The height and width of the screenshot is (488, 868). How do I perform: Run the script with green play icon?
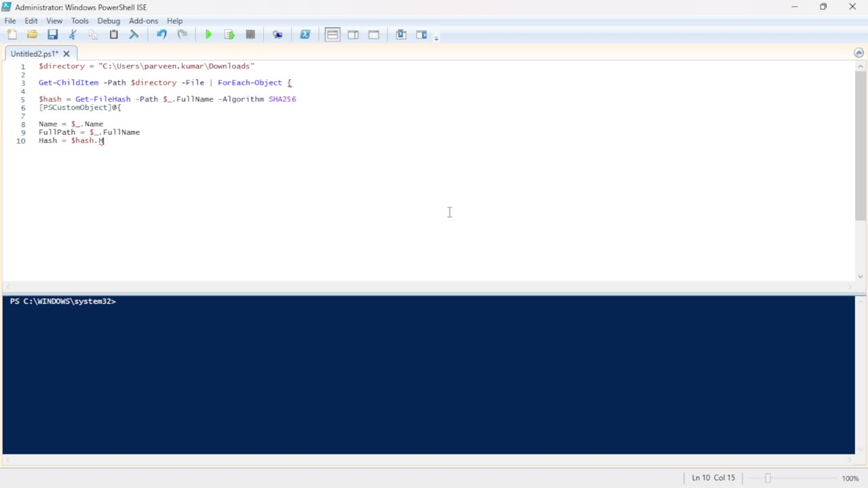tap(209, 35)
